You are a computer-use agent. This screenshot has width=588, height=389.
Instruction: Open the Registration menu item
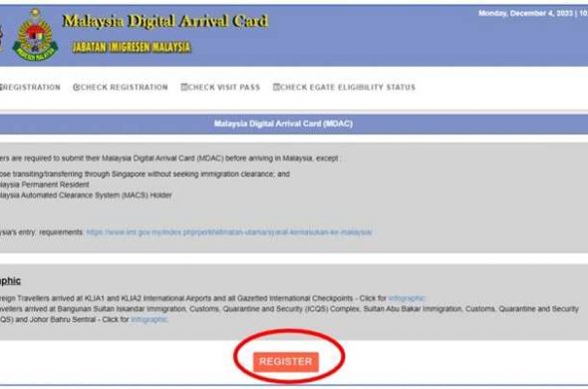click(x=30, y=87)
